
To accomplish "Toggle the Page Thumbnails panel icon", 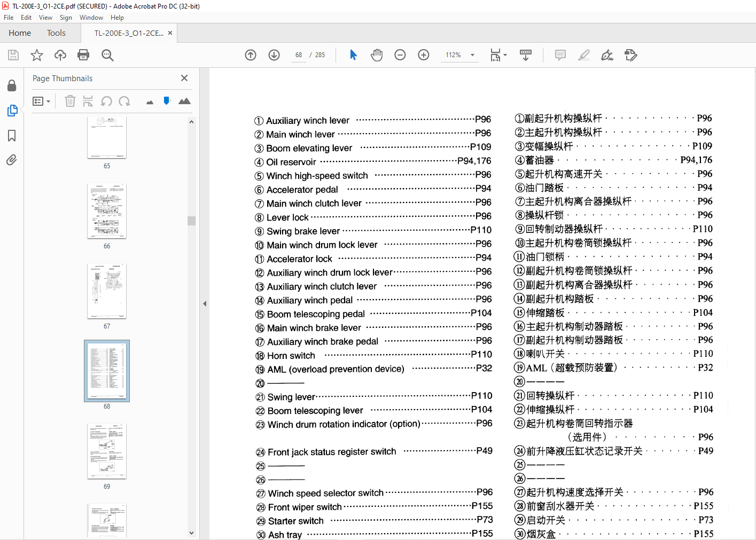I will click(12, 111).
